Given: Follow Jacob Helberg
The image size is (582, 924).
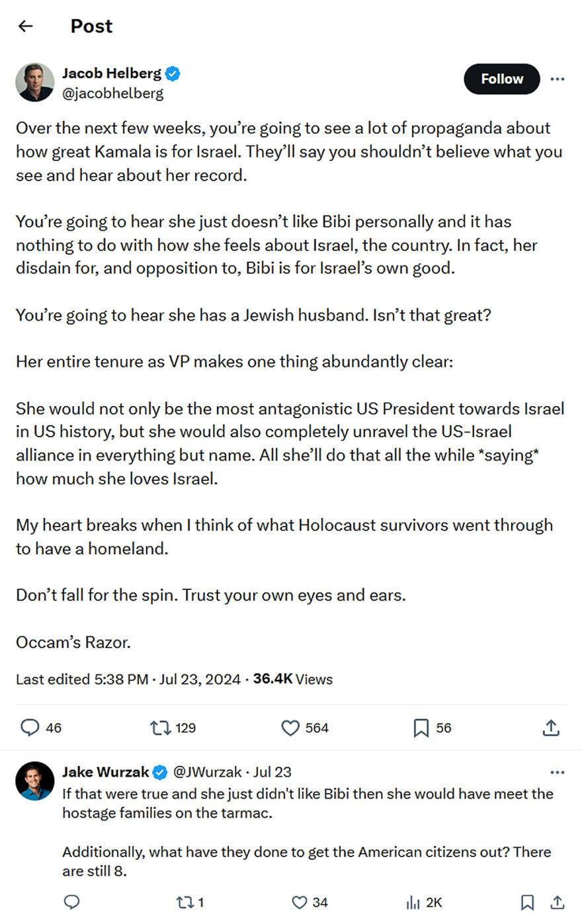Looking at the screenshot, I should (501, 79).
